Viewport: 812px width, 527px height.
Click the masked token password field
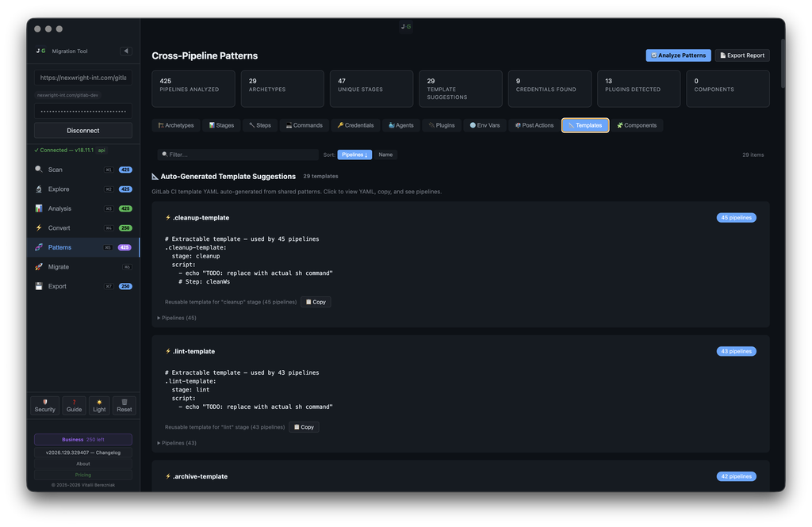[x=82, y=111]
